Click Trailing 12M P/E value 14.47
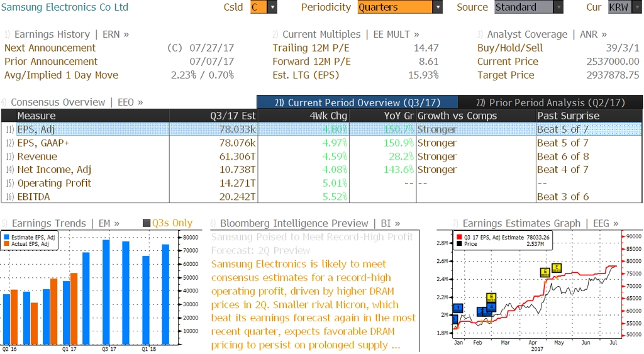Screen dimensions: 644x354 426,48
